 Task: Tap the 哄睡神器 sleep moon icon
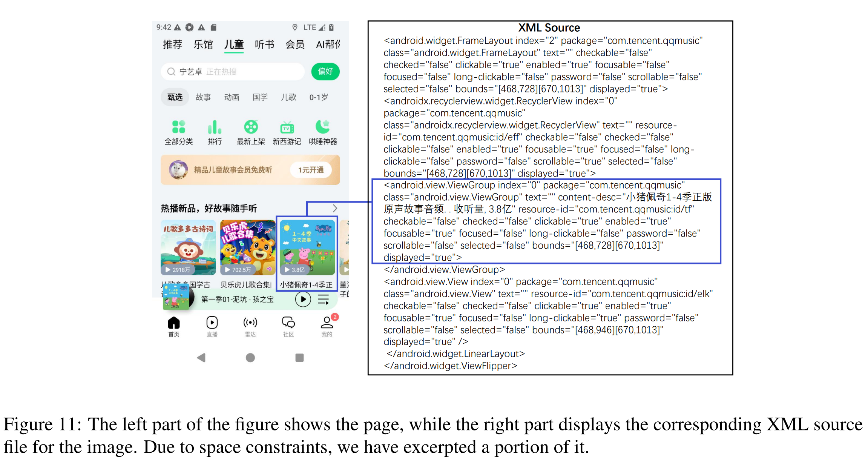323,127
